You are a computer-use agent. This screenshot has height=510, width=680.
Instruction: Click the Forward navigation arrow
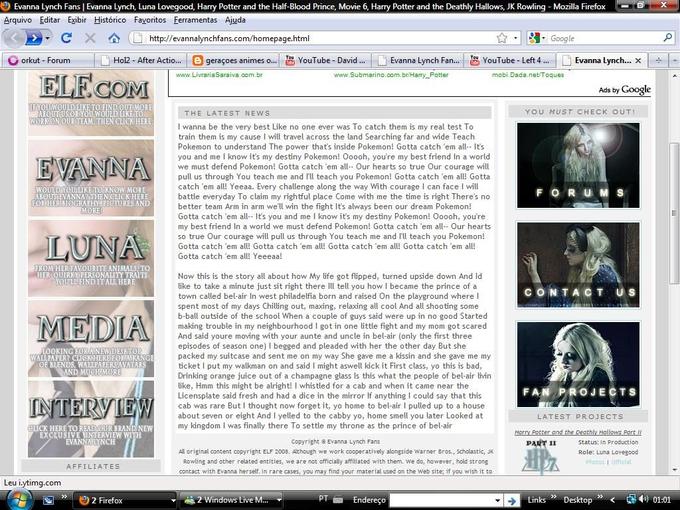tap(34, 38)
